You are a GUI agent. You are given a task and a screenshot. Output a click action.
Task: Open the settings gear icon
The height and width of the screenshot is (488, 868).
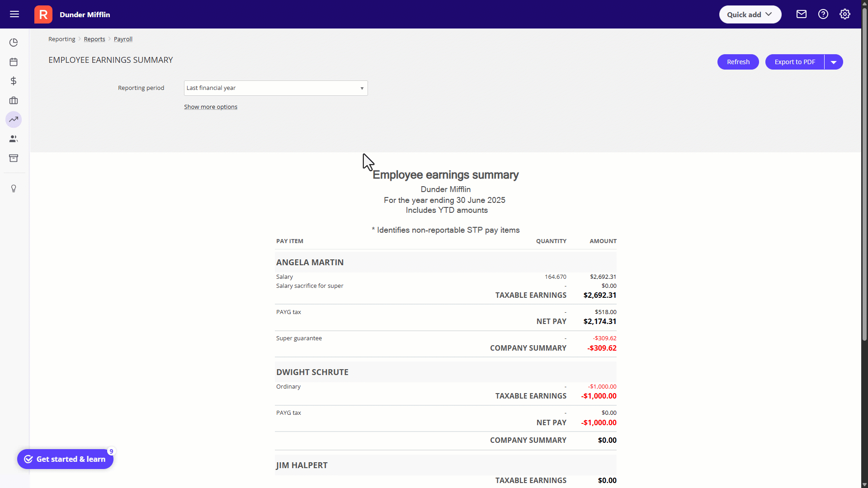(845, 14)
